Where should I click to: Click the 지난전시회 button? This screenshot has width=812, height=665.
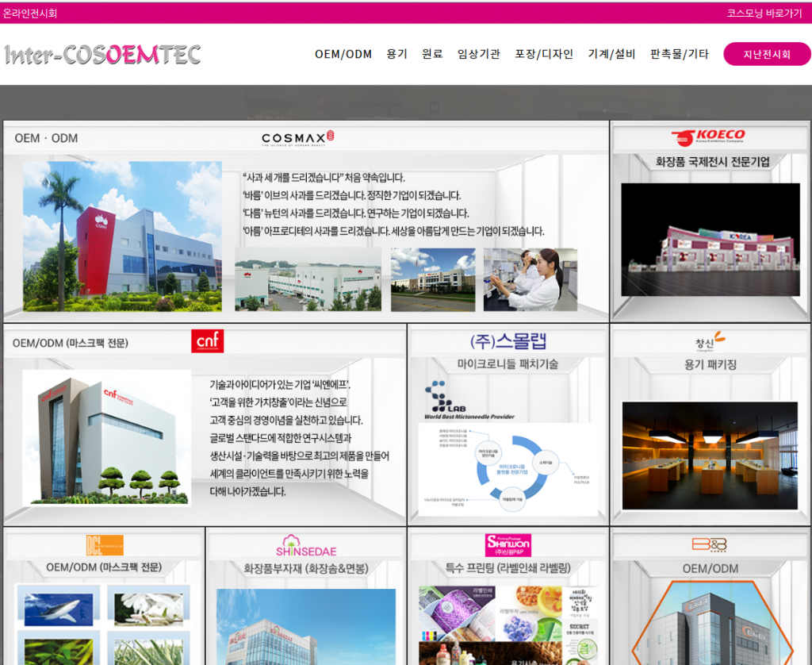tap(767, 54)
